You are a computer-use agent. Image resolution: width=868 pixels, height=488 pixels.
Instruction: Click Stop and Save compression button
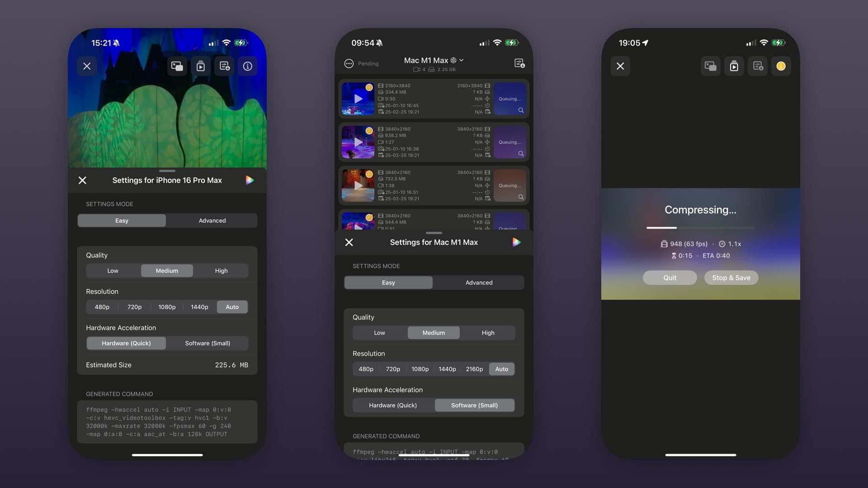coord(731,277)
